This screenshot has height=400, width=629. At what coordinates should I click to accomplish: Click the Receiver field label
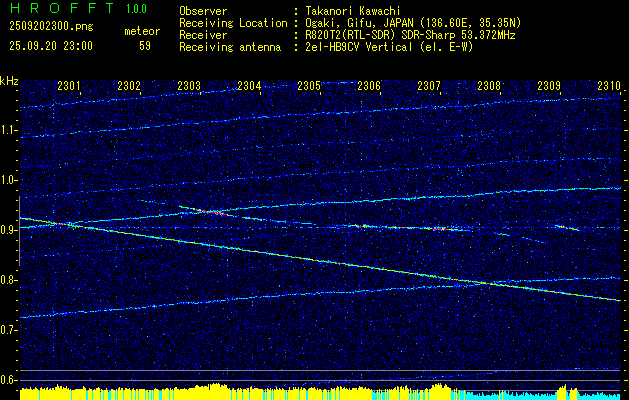point(203,35)
